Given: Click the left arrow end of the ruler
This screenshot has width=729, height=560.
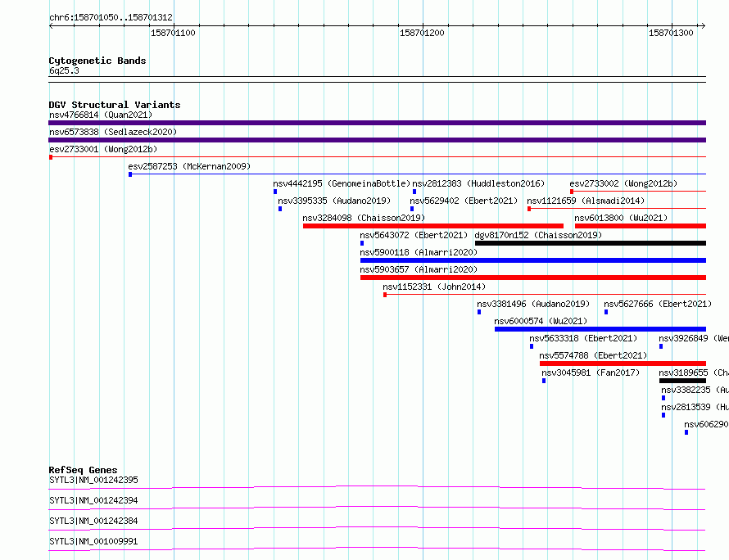Looking at the screenshot, I should point(51,25).
